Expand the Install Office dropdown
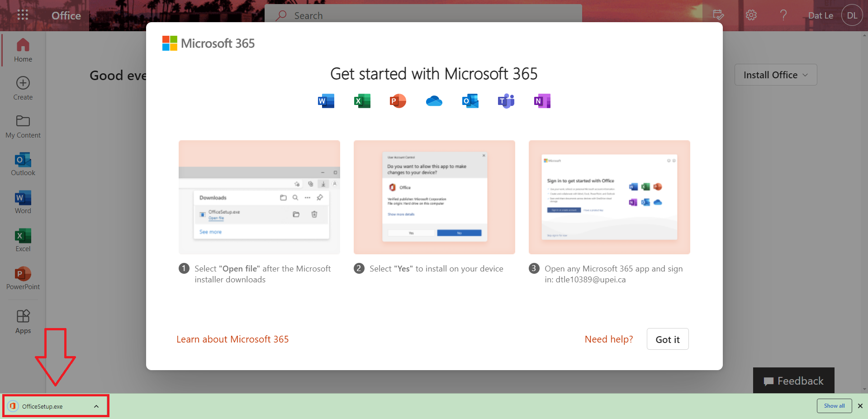Viewport: 868px width, 419px height. pos(775,75)
